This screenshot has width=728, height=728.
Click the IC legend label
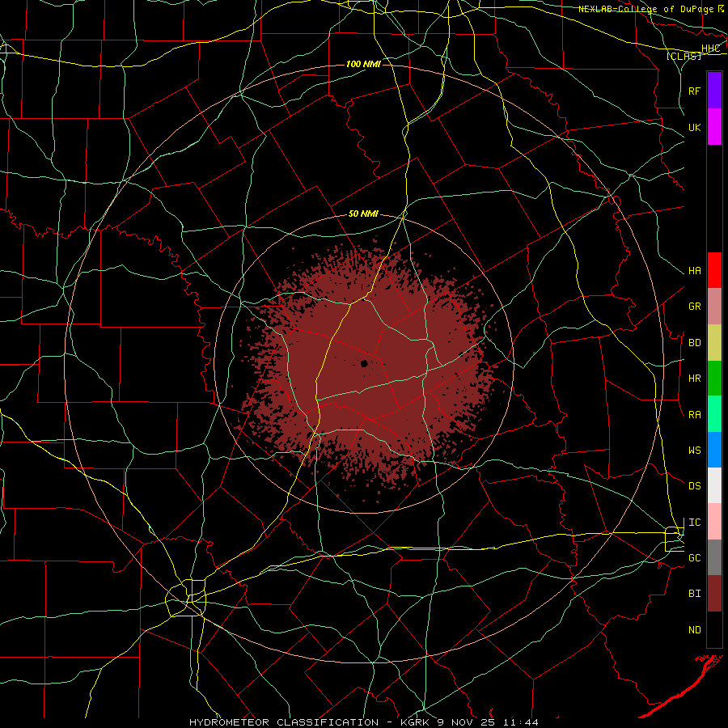695,523
